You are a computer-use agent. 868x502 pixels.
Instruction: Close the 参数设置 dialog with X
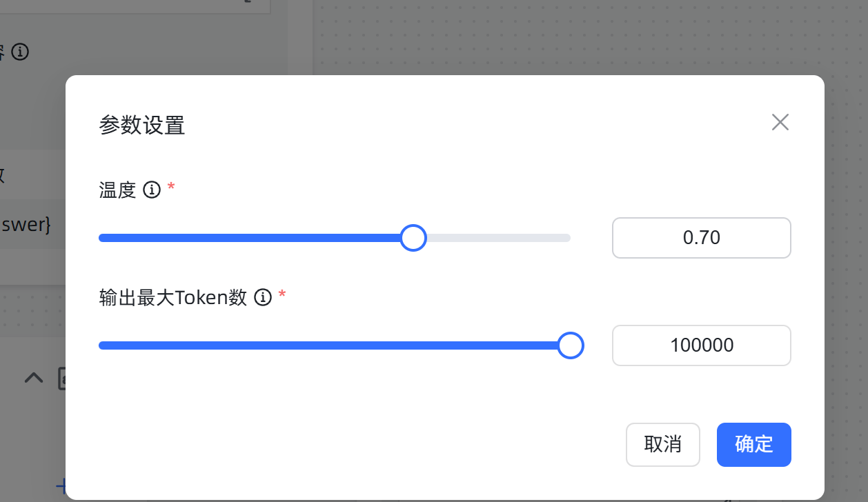(780, 123)
